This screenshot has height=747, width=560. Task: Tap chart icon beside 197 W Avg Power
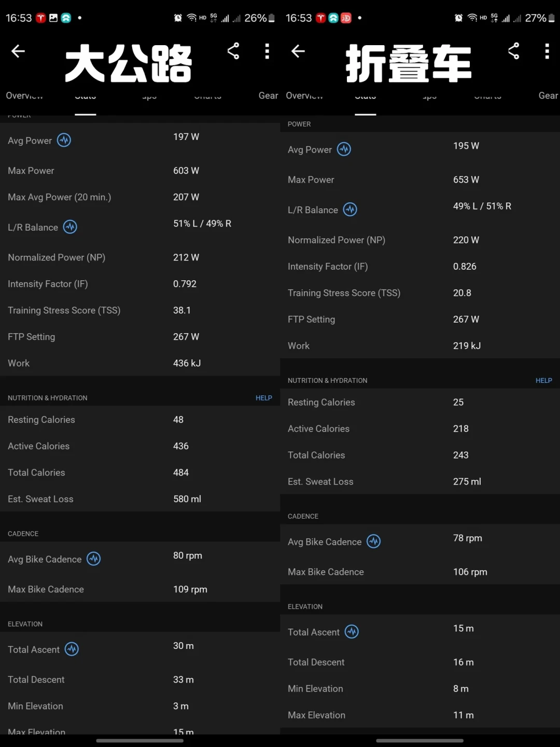coord(64,140)
